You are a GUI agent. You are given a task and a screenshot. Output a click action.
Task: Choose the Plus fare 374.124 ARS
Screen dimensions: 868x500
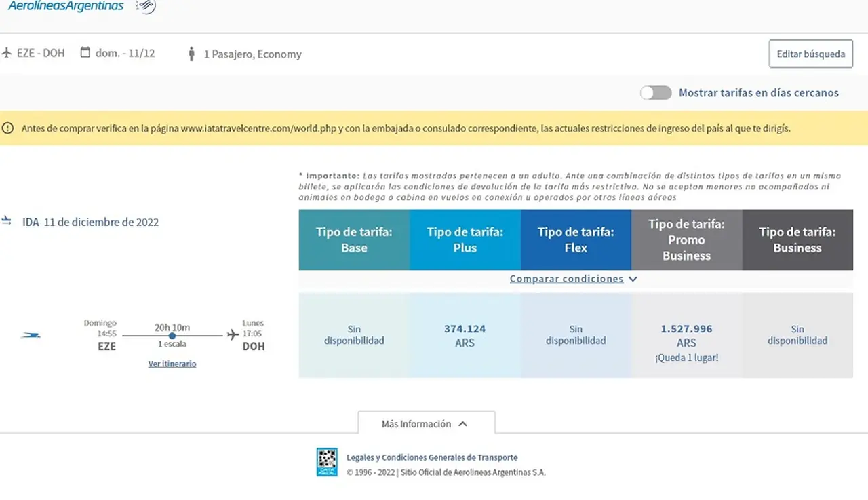pos(465,335)
